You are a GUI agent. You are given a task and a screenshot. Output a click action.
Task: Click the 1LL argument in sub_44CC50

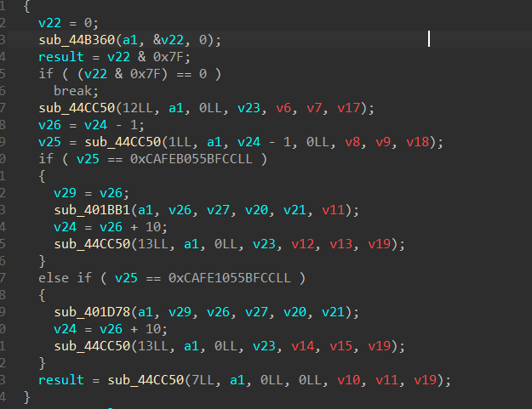[180, 142]
